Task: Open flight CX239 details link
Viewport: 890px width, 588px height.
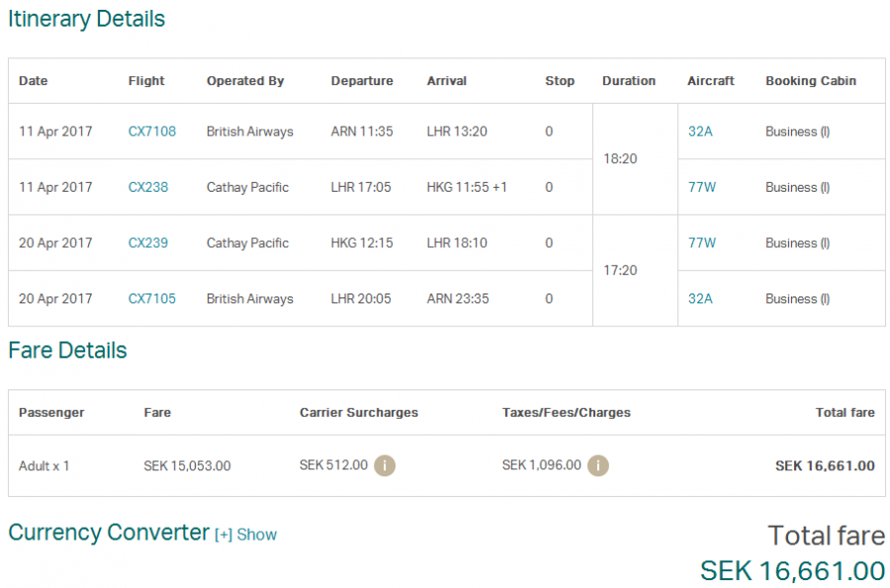Action: point(147,243)
